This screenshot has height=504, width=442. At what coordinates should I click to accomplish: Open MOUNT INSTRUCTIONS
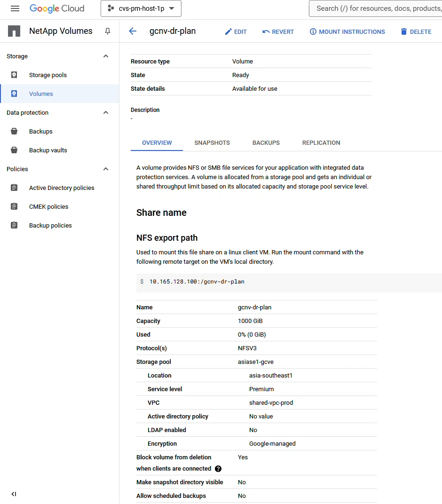[x=347, y=32]
